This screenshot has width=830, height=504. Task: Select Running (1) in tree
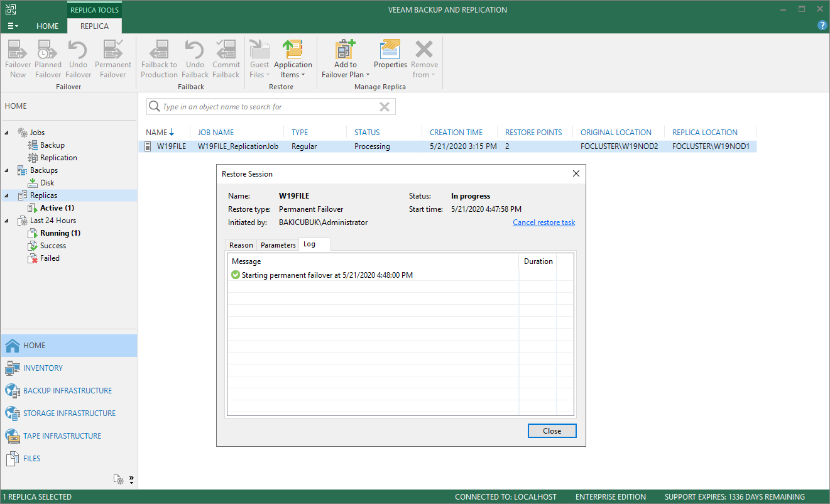[60, 233]
